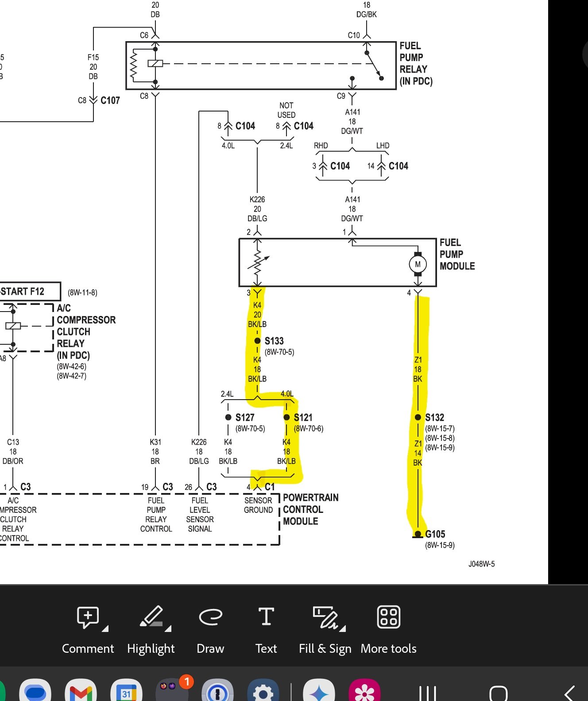Expand the Comment tool options arrow
588x701 pixels.
point(105,628)
